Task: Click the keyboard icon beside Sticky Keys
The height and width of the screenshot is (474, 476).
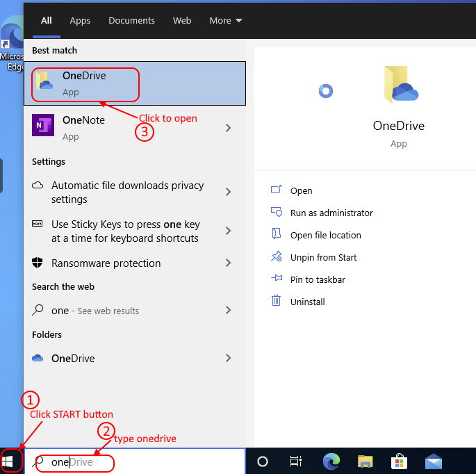Action: coord(38,224)
